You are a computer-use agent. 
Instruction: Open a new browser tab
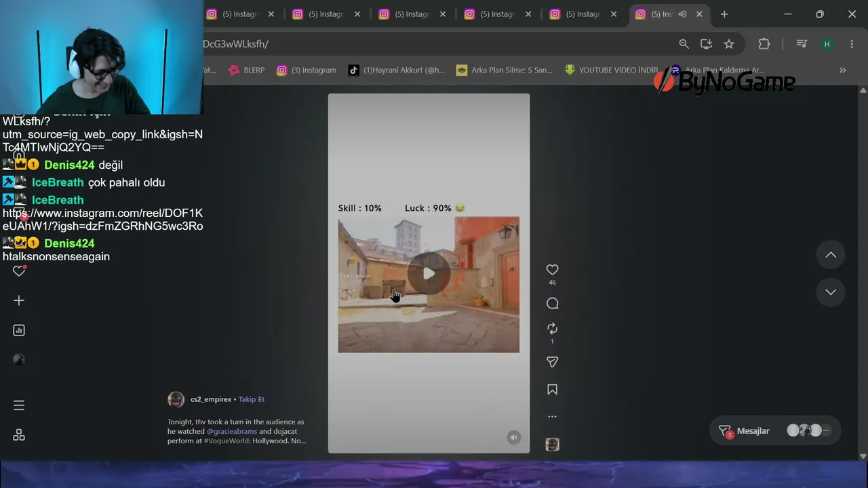[x=724, y=14]
